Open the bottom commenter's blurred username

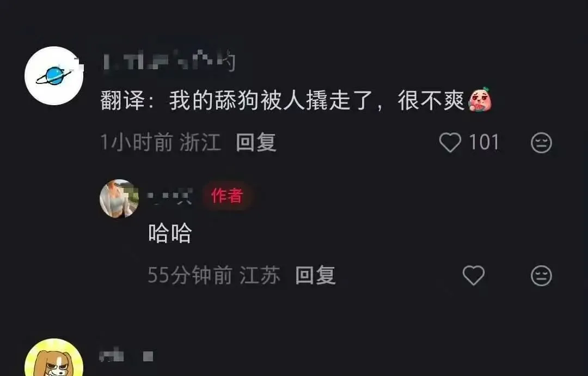(x=126, y=355)
